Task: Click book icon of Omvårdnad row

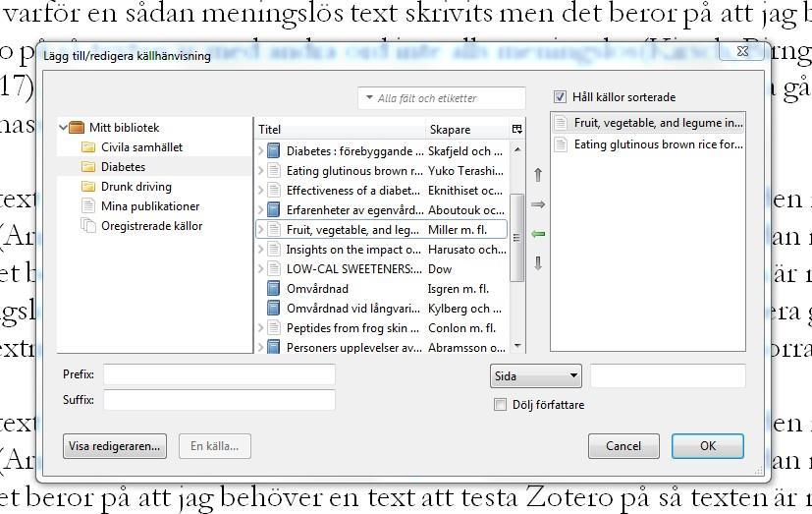Action: coord(273,289)
